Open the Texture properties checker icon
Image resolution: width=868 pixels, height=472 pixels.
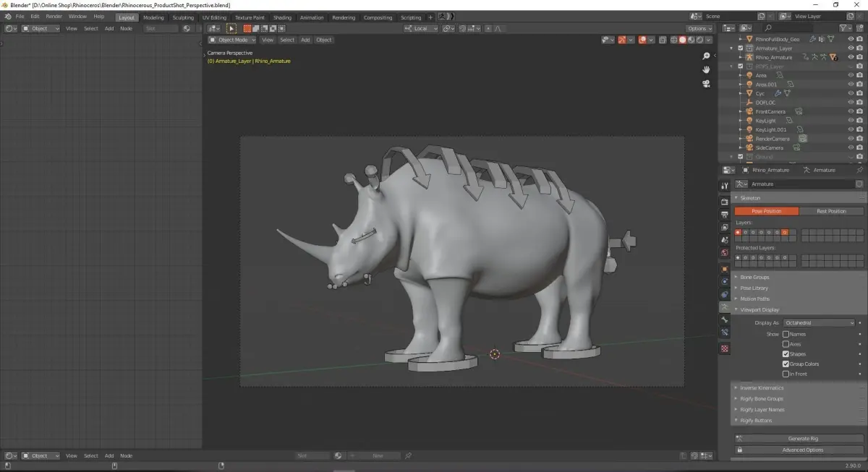(725, 348)
